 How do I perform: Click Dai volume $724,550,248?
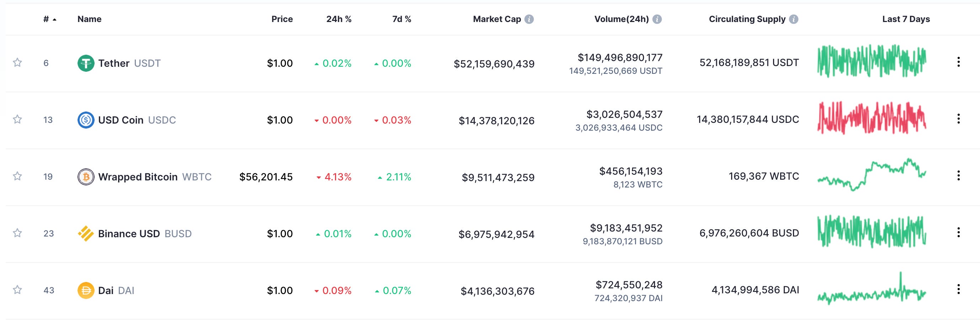pos(629,285)
